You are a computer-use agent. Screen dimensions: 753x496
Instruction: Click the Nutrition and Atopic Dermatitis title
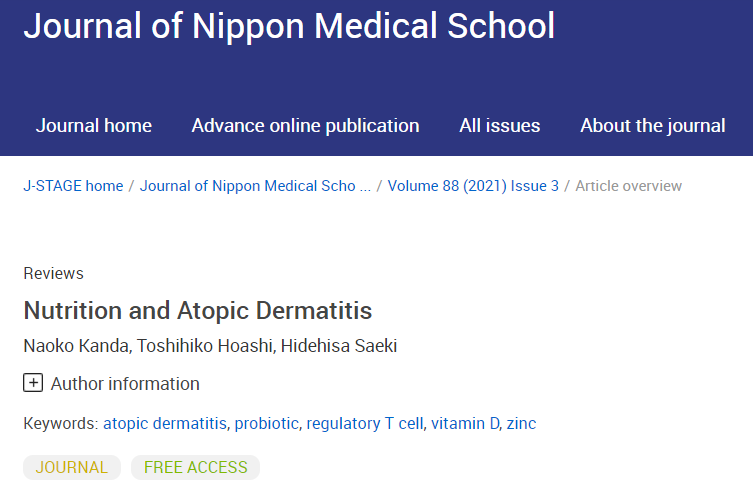197,310
